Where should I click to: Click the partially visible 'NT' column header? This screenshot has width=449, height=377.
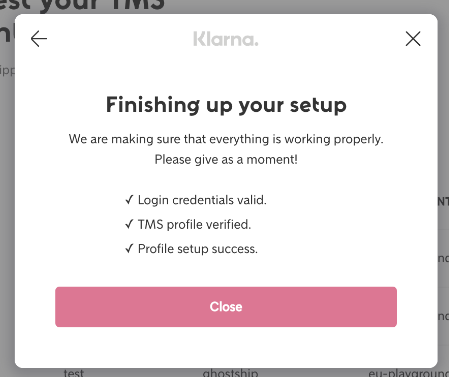(x=443, y=202)
